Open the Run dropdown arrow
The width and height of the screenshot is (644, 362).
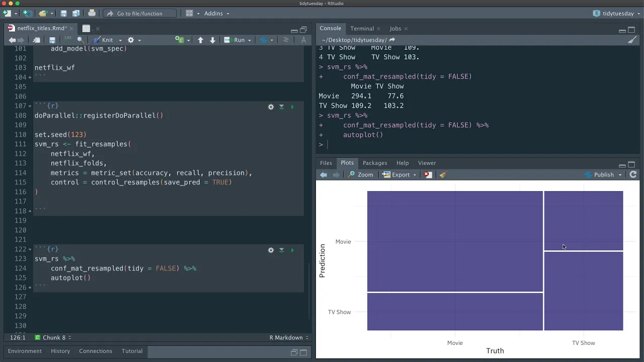pos(249,40)
